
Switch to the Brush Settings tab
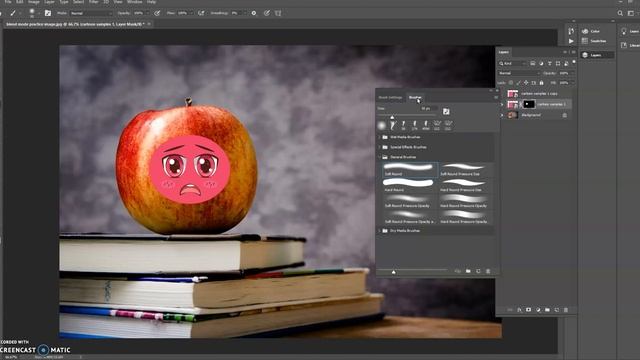[390, 98]
